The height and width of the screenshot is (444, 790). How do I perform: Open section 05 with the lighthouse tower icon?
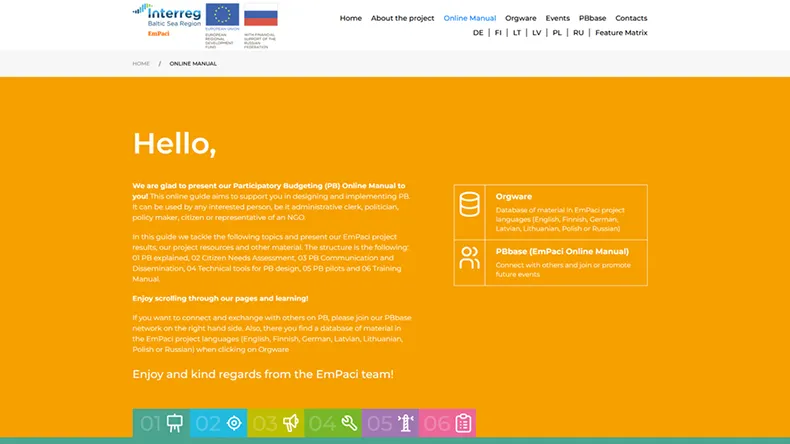click(390, 423)
